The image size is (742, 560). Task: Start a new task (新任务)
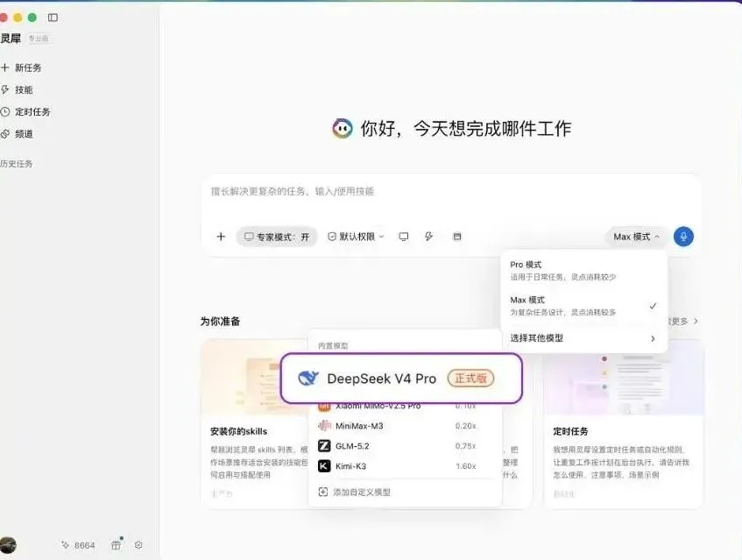[21, 67]
